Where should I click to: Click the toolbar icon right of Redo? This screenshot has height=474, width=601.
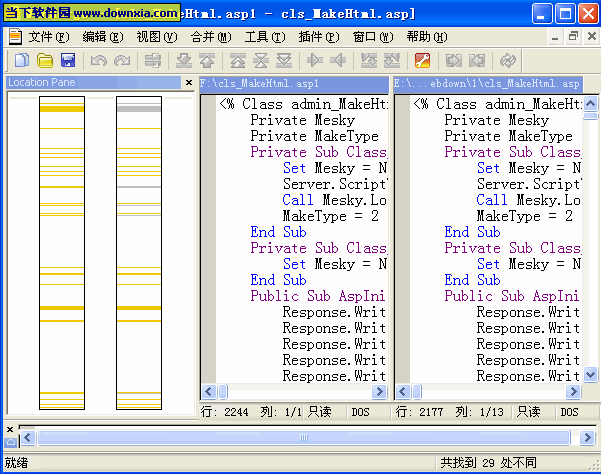click(x=153, y=61)
